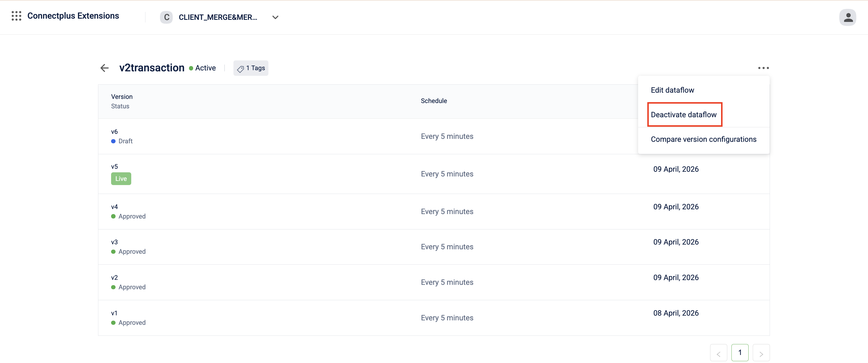868x363 pixels.
Task: Open the v6 Draft version row
Action: [115, 132]
